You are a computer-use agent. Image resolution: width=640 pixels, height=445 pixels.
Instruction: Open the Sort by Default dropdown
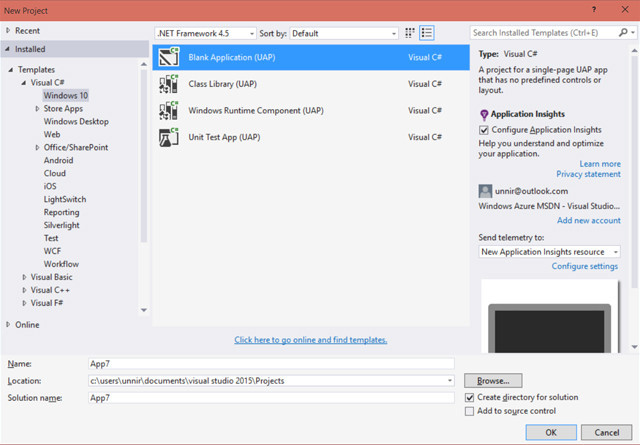tap(344, 33)
